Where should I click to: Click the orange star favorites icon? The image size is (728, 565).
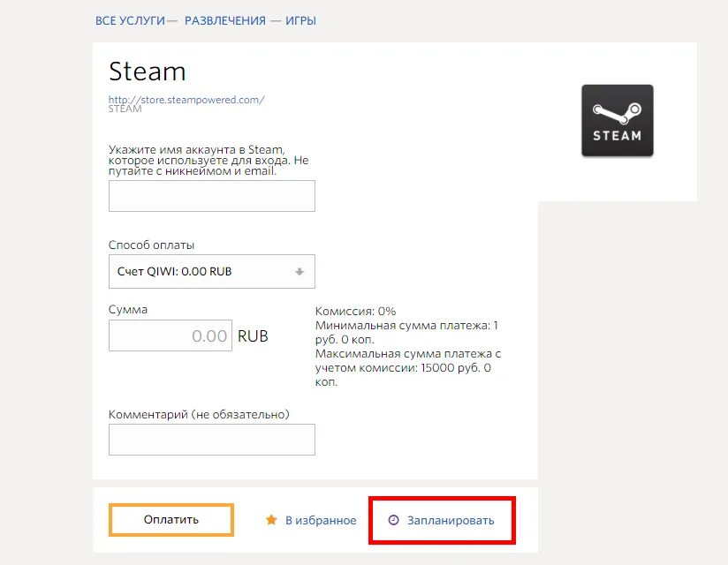coord(271,520)
